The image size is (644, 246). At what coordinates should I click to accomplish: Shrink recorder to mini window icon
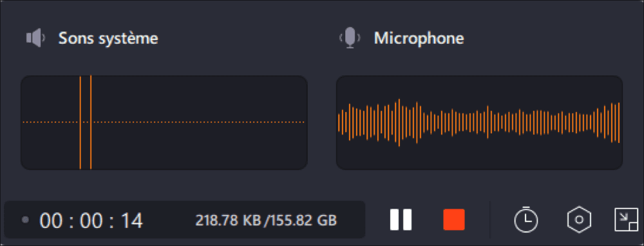(x=627, y=220)
